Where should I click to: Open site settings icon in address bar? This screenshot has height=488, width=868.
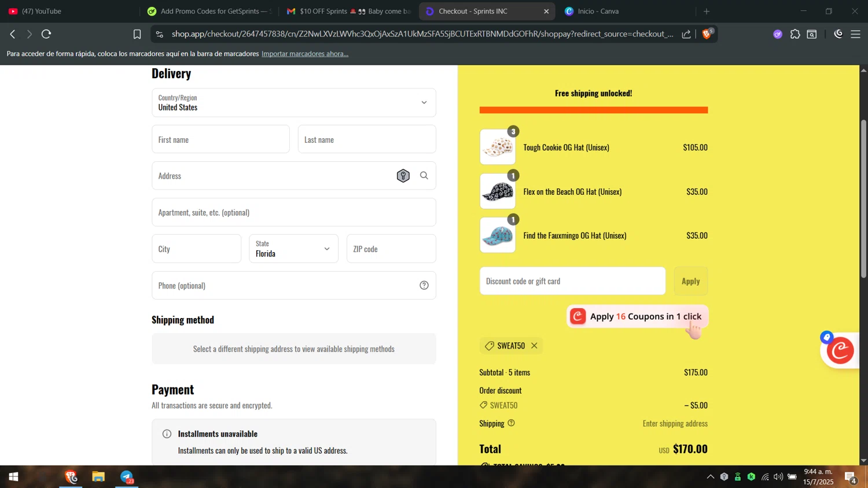(160, 34)
